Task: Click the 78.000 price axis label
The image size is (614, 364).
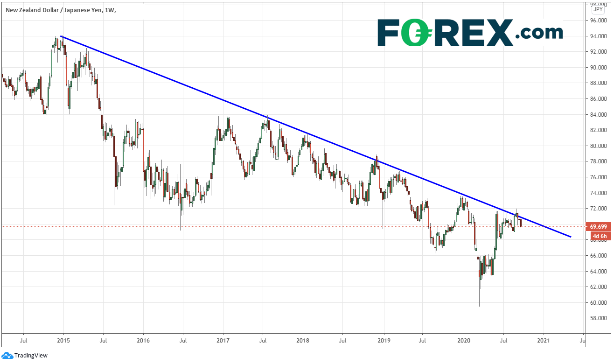Action: 598,161
